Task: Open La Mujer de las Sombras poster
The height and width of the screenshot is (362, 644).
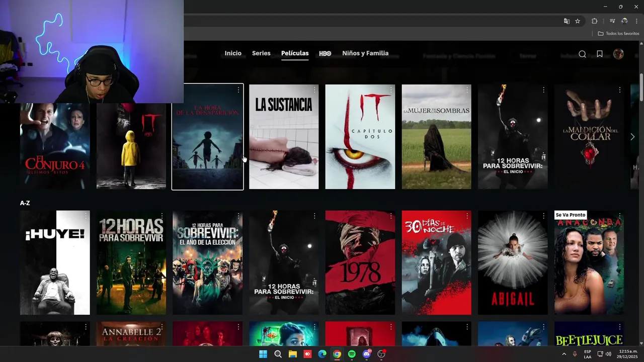Action: pyautogui.click(x=437, y=137)
